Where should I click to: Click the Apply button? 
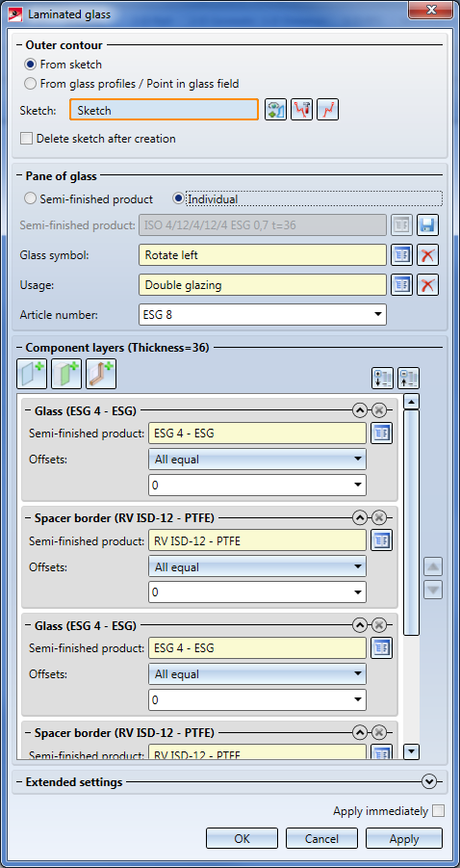point(404,838)
